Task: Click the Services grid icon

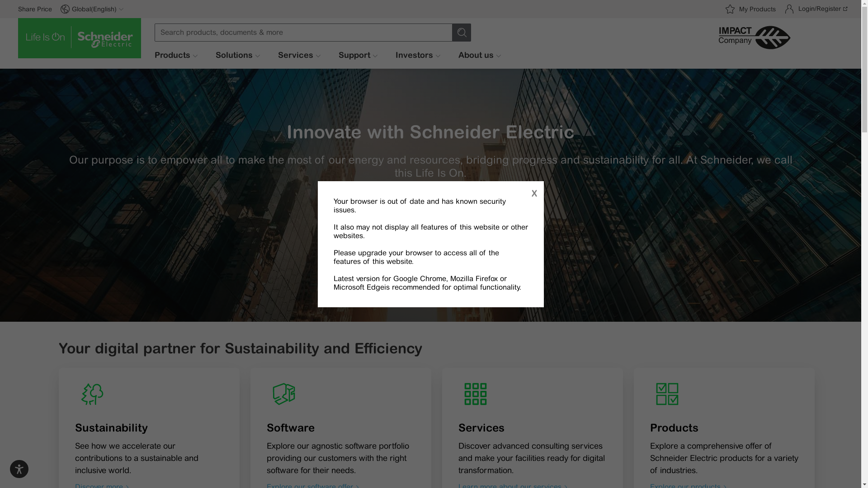Action: (x=476, y=394)
